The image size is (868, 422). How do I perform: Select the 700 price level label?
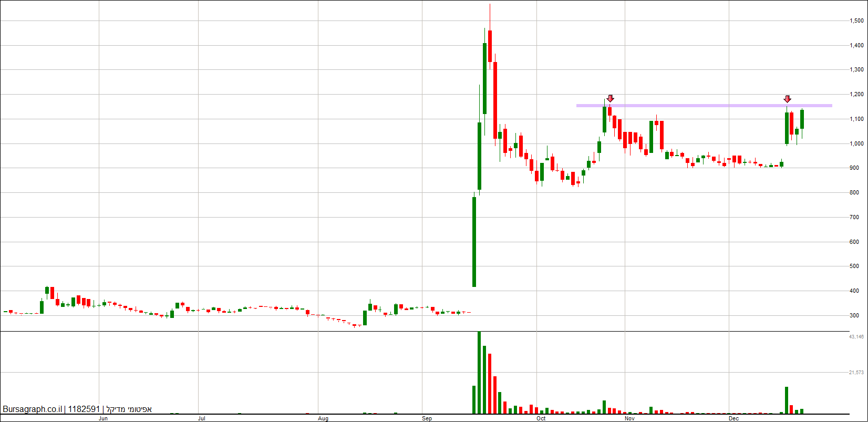(854, 218)
